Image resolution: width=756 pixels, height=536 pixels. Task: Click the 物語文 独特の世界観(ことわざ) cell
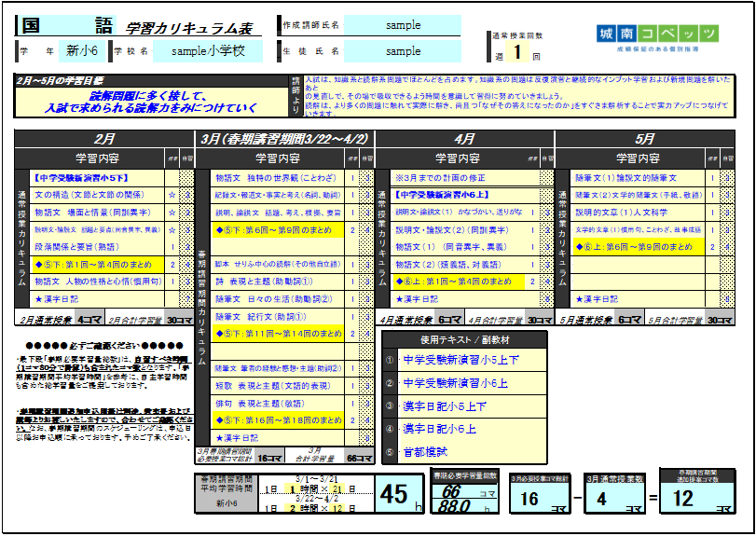(277, 177)
